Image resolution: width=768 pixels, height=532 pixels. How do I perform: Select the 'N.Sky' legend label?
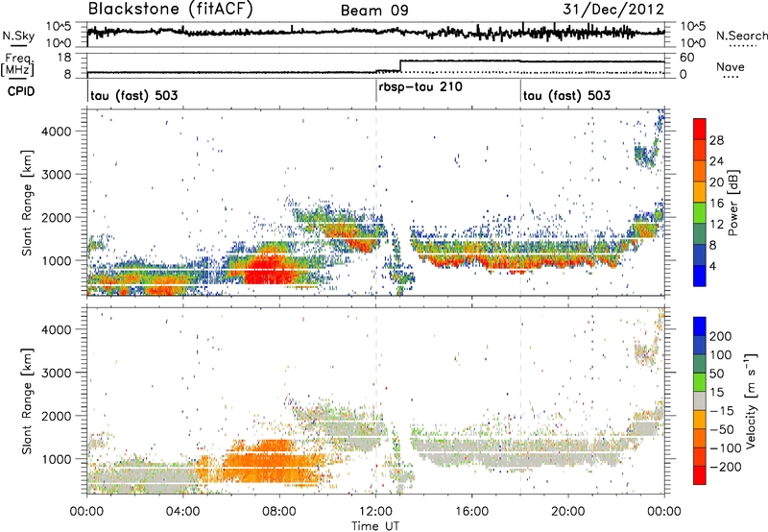[18, 36]
